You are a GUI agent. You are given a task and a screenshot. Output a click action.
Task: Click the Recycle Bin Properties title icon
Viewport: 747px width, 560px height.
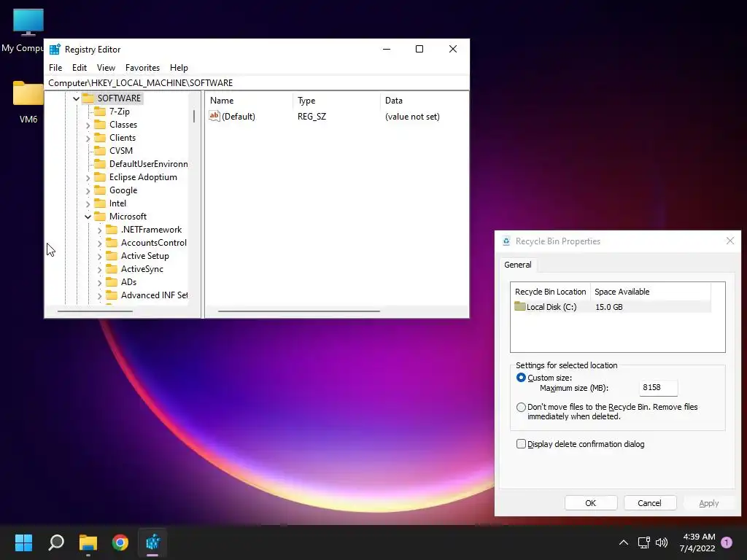pyautogui.click(x=506, y=241)
